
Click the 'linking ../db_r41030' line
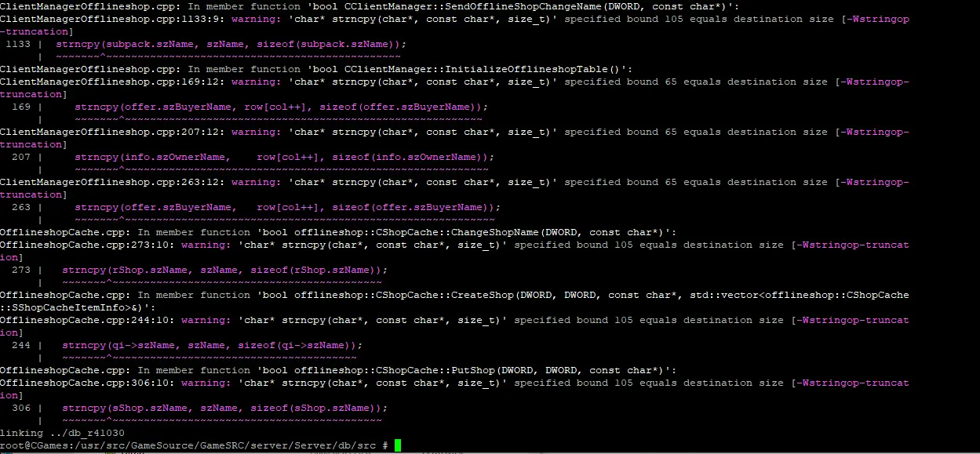62,433
